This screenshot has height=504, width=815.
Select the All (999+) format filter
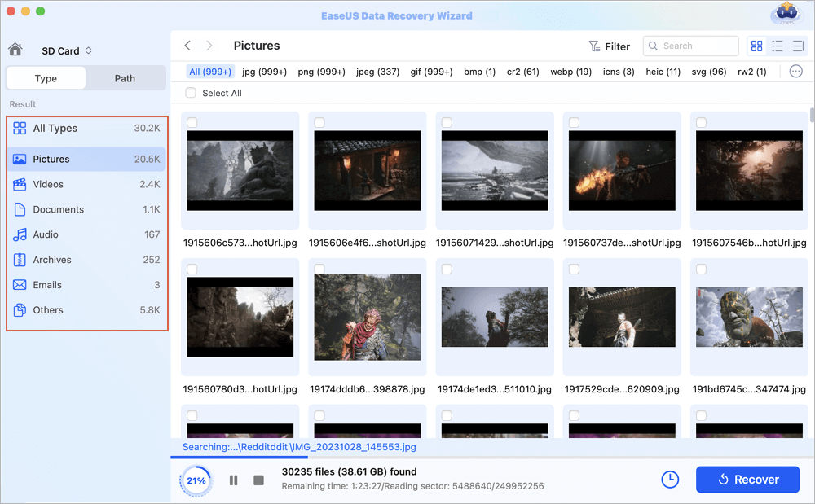tap(210, 72)
